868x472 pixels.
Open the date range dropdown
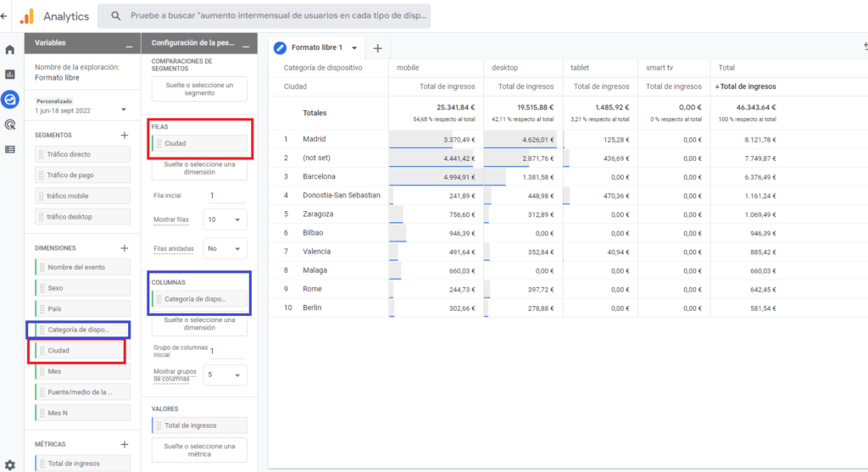pos(124,109)
